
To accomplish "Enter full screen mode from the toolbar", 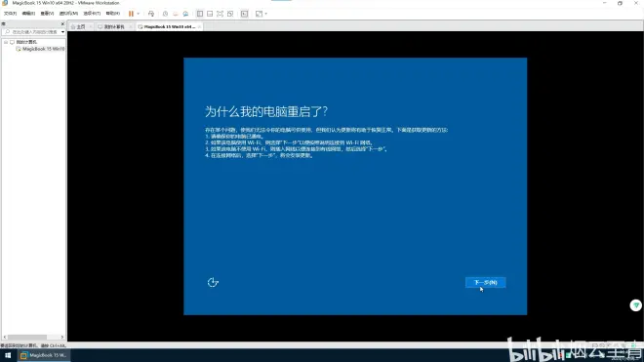I will tap(221, 14).
